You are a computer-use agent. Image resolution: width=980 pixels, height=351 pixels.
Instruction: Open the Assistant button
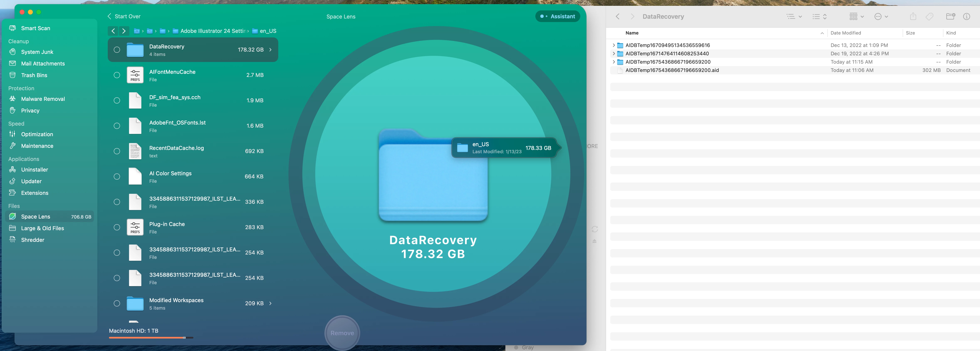(x=557, y=16)
